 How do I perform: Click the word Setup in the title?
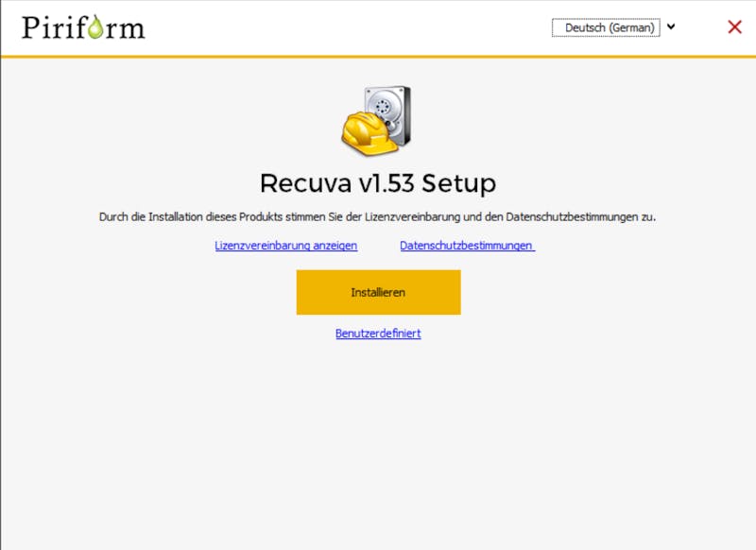tap(458, 183)
